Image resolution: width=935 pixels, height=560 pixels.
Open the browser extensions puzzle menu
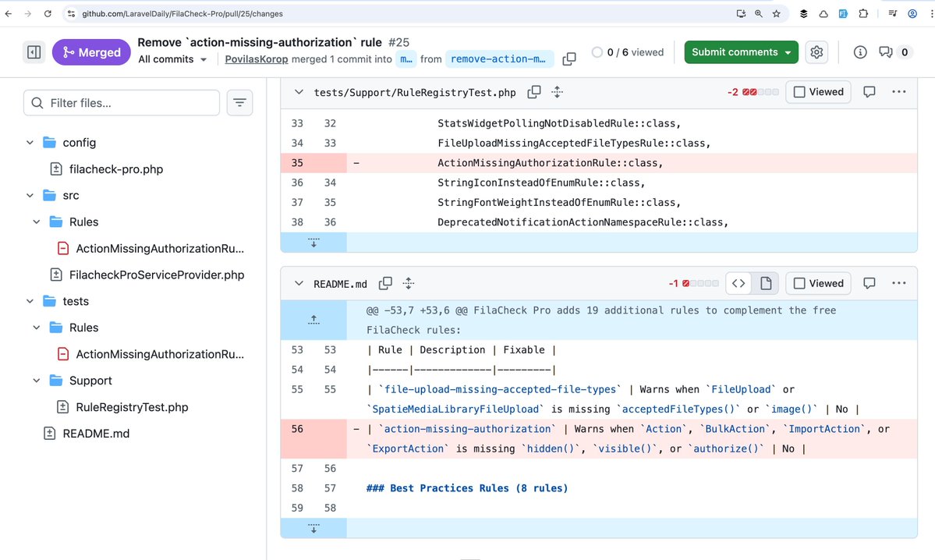(x=862, y=13)
